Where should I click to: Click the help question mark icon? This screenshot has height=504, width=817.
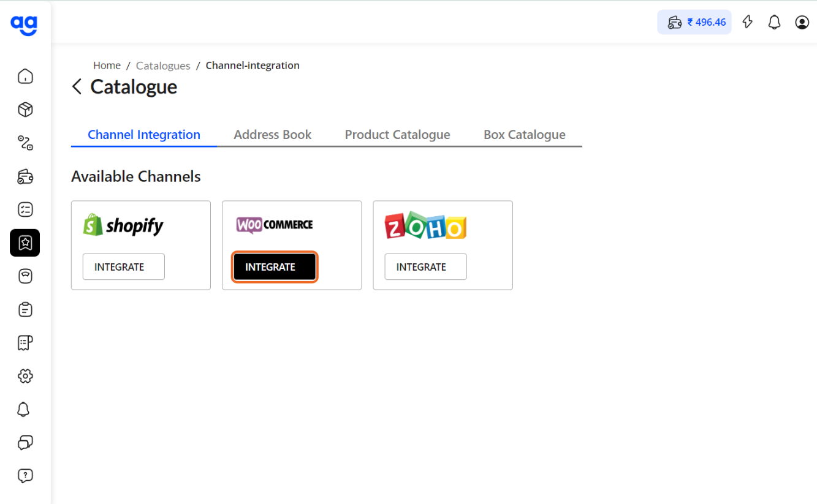25,475
